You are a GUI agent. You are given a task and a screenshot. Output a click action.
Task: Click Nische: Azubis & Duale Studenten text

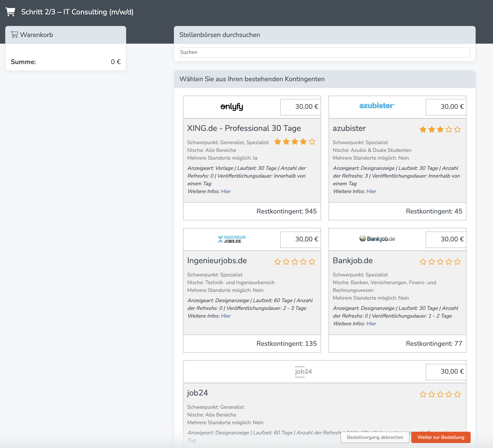372,150
